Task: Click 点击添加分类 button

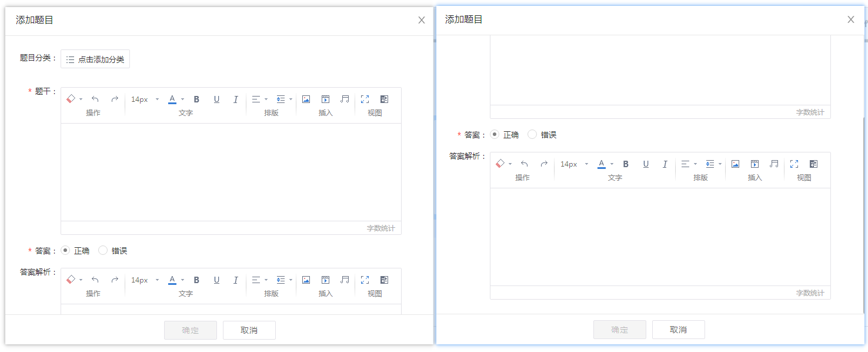Action: coord(95,59)
